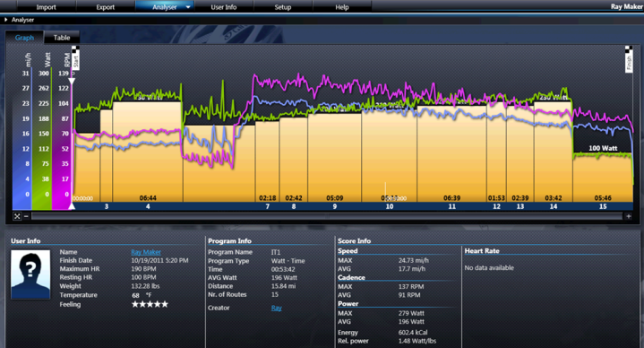Click the Temperature '68' value
The image size is (644, 348).
pos(135,295)
